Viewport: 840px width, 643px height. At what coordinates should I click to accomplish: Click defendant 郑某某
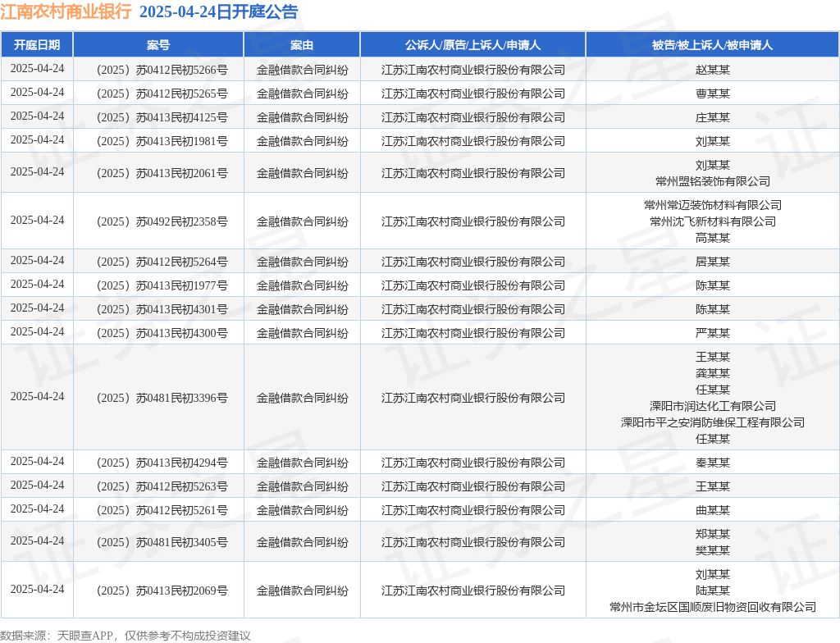(x=713, y=534)
